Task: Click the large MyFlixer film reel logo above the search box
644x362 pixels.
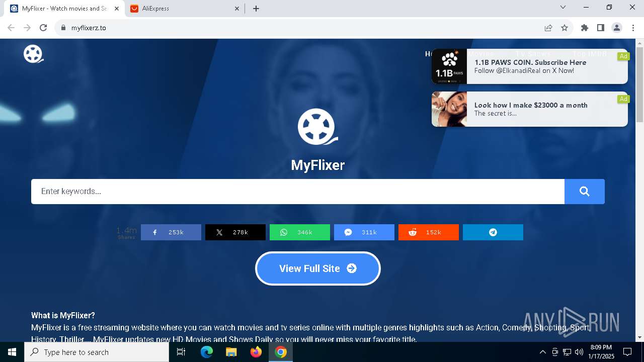Action: point(317,127)
